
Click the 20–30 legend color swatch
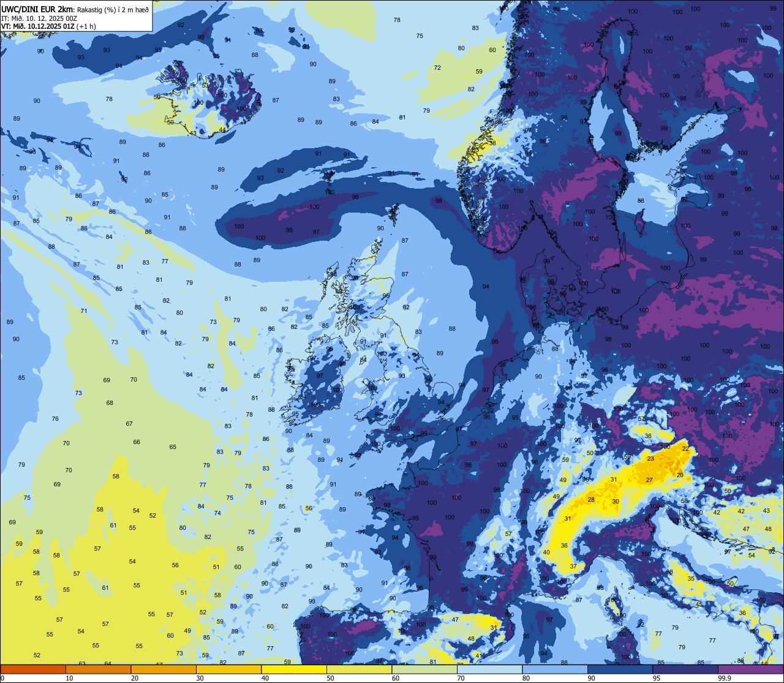pos(164,670)
